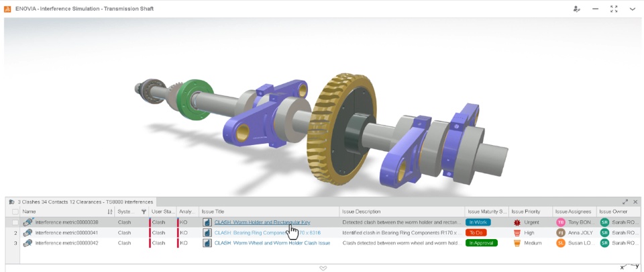Expand the interferences panel with arrows icon
644x272 pixels.
625,201
